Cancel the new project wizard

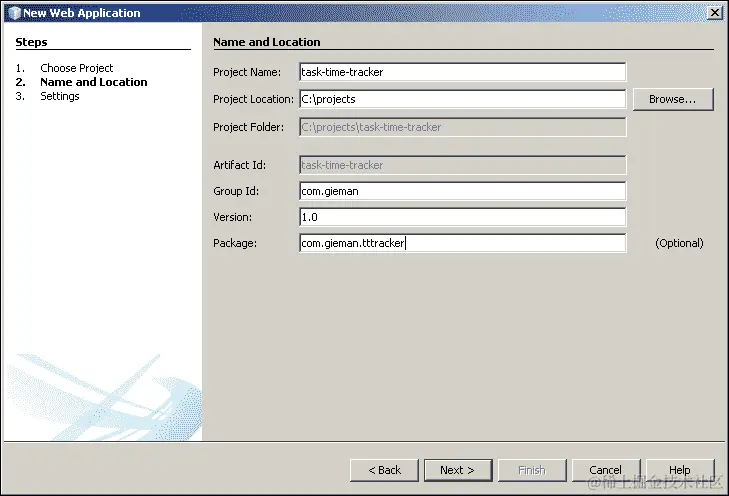605,470
